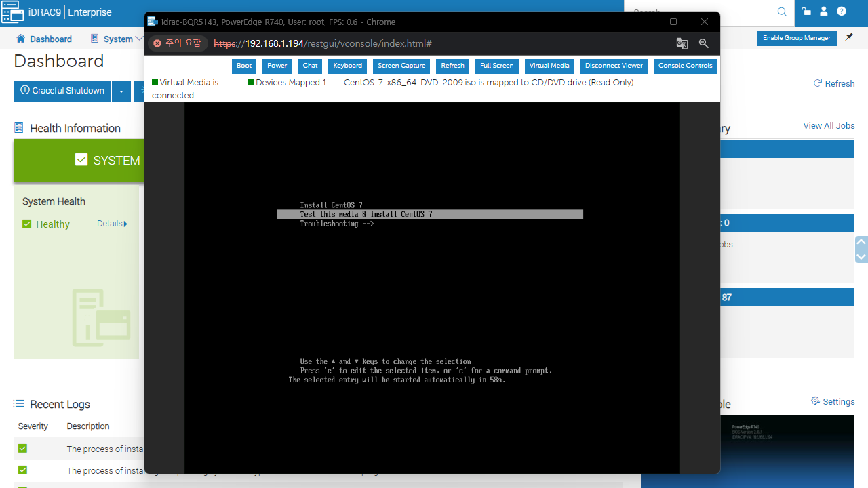Click the Dashboard home icon

click(x=21, y=39)
